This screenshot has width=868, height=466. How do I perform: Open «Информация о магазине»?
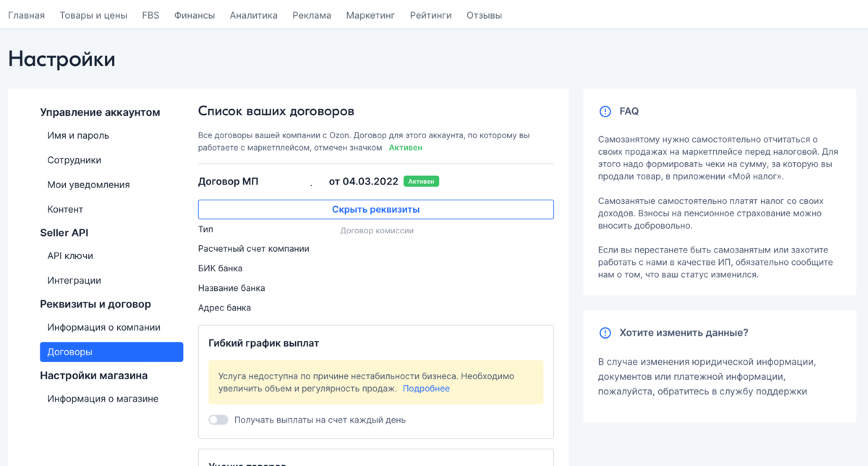click(101, 398)
